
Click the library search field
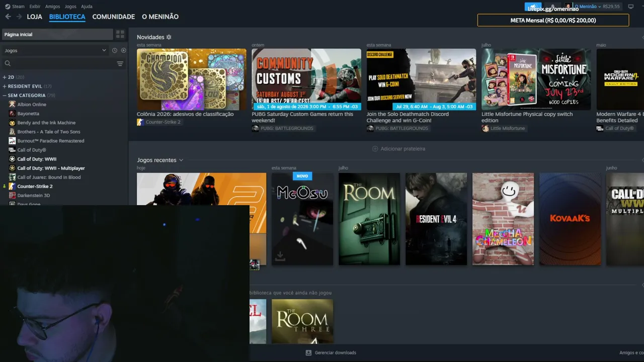[x=63, y=63]
